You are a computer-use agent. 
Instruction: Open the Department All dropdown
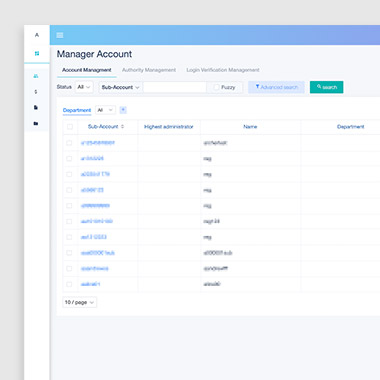pyautogui.click(x=105, y=110)
